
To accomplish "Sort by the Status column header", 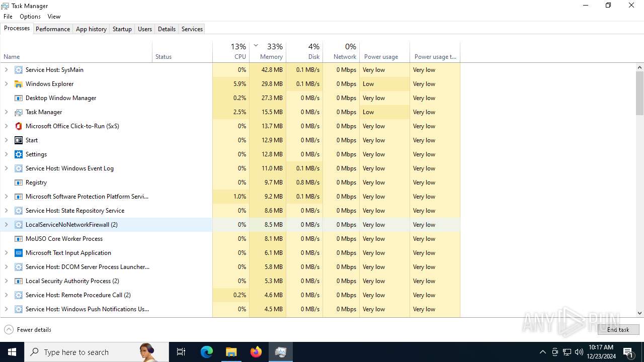I will [182, 52].
